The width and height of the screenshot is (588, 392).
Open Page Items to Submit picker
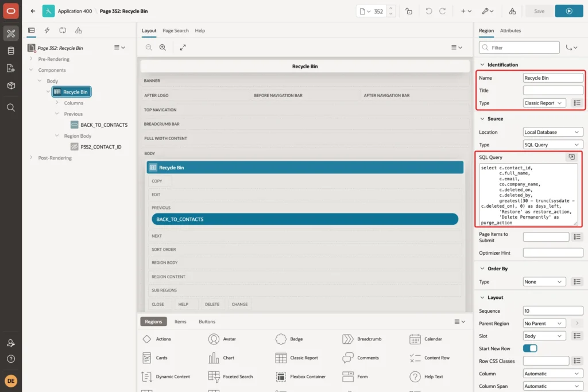(577, 237)
